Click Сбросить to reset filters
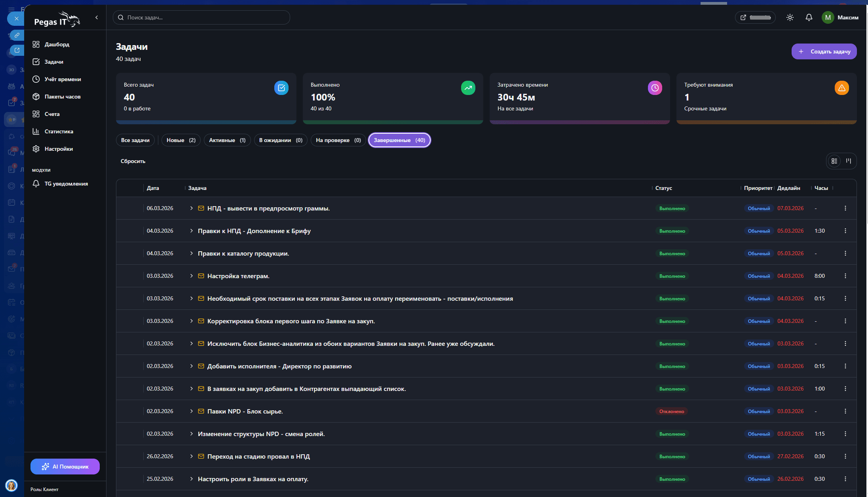The height and width of the screenshot is (497, 868). (133, 161)
